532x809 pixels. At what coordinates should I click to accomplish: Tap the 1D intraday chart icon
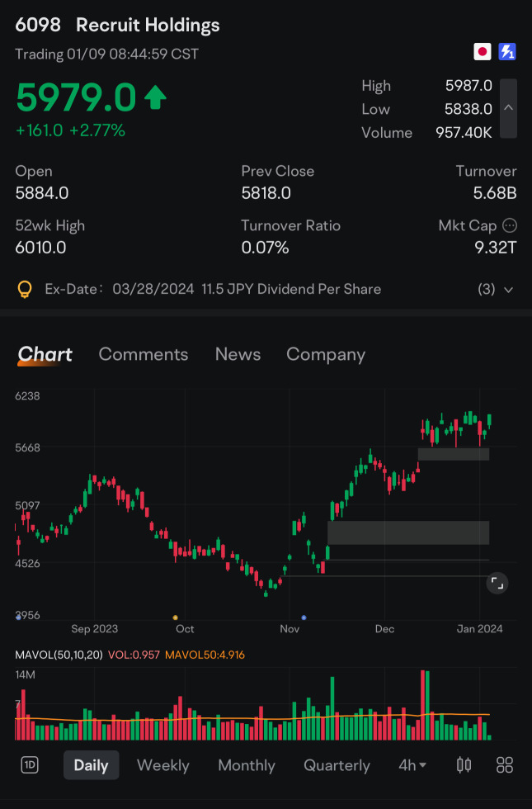tap(30, 765)
